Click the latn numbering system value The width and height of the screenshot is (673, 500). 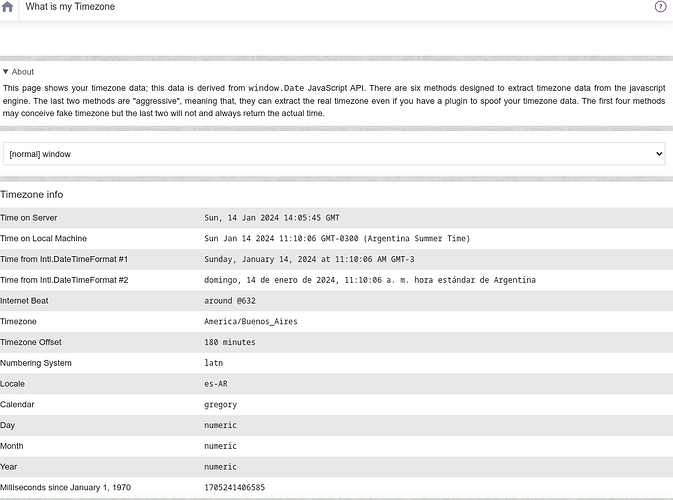coord(213,363)
